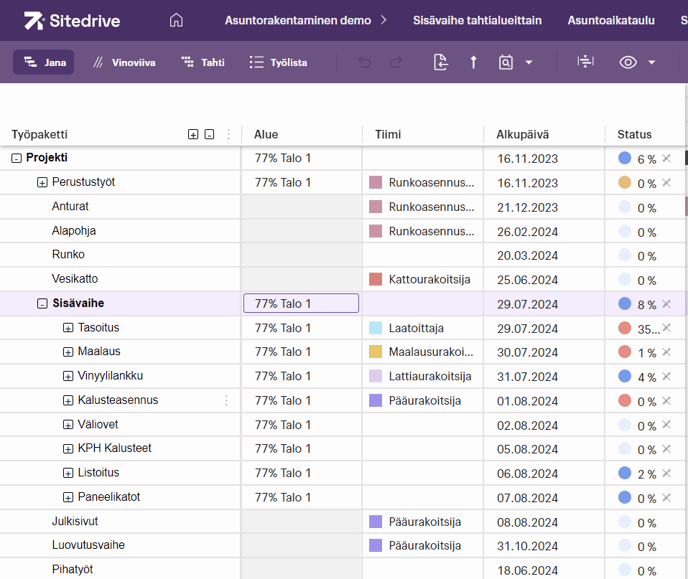This screenshot has height=579, width=688.
Task: Expand the KPH Kalusteet row
Action: pyautogui.click(x=68, y=449)
